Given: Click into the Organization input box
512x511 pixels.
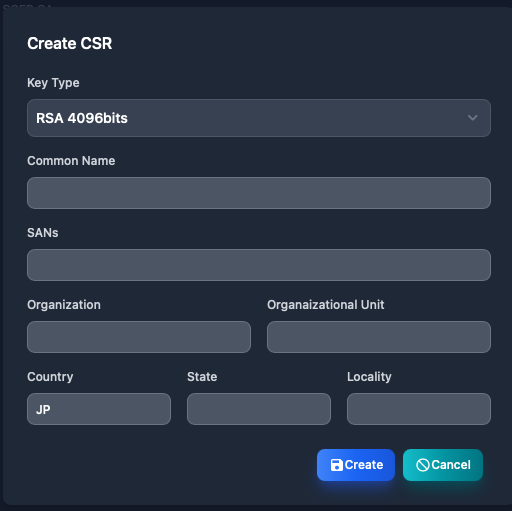Looking at the screenshot, I should [139, 337].
